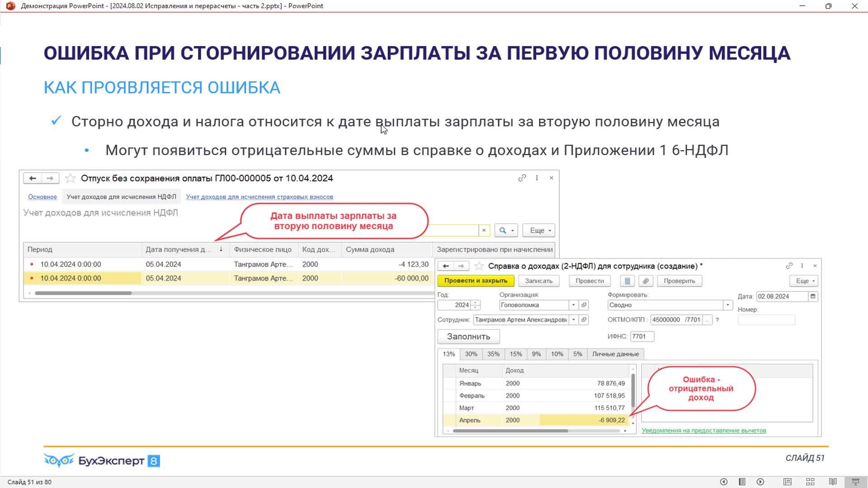Click the next slide arrow in status bar
Screen dimensions: 868x488
click(760, 482)
